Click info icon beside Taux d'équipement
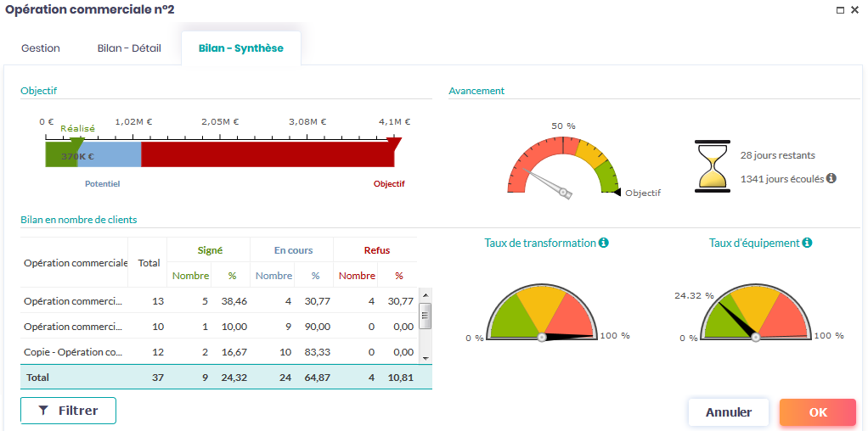Screen dimensions: 868x431 [x=807, y=243]
